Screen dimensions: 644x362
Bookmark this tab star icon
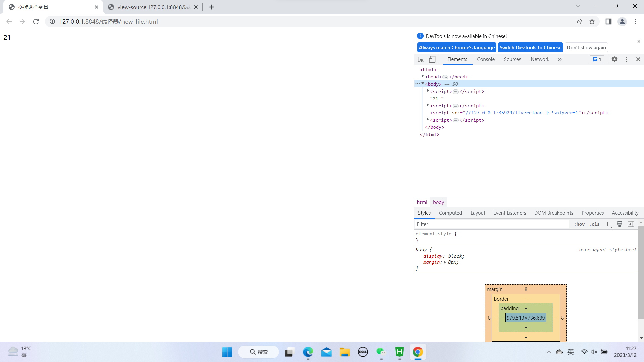tap(592, 22)
